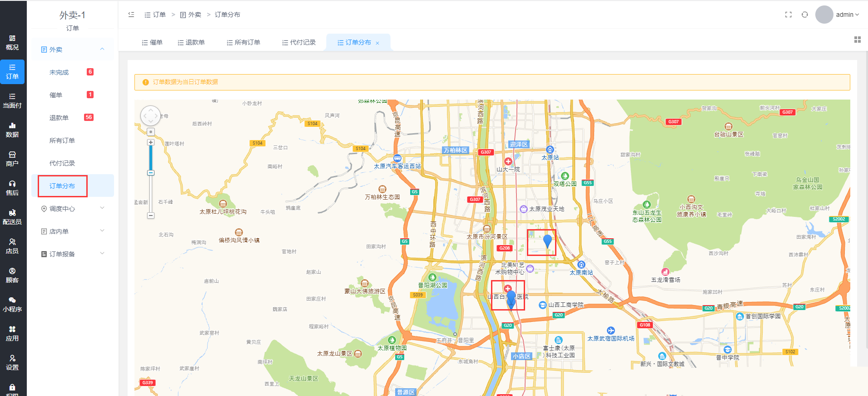
Task: Click the 外卖-1 store title
Action: pyautogui.click(x=73, y=15)
